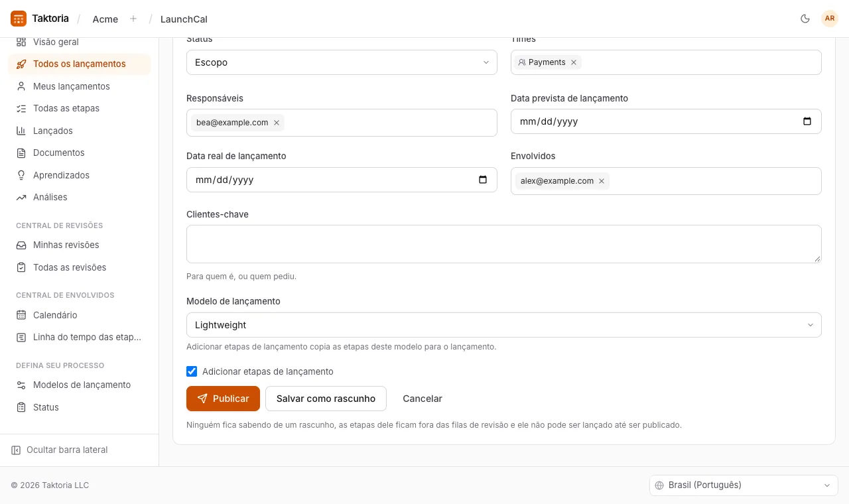The image size is (849, 504).
Task: Open the AR user avatar menu
Action: 830,19
